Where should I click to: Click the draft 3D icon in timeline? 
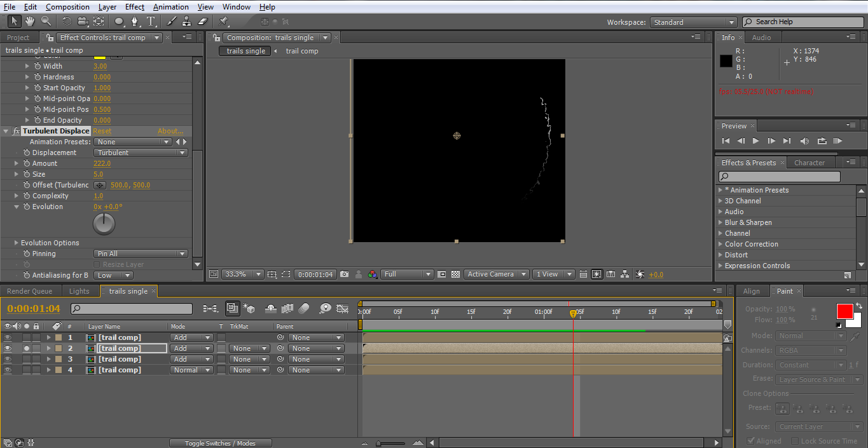coord(249,309)
